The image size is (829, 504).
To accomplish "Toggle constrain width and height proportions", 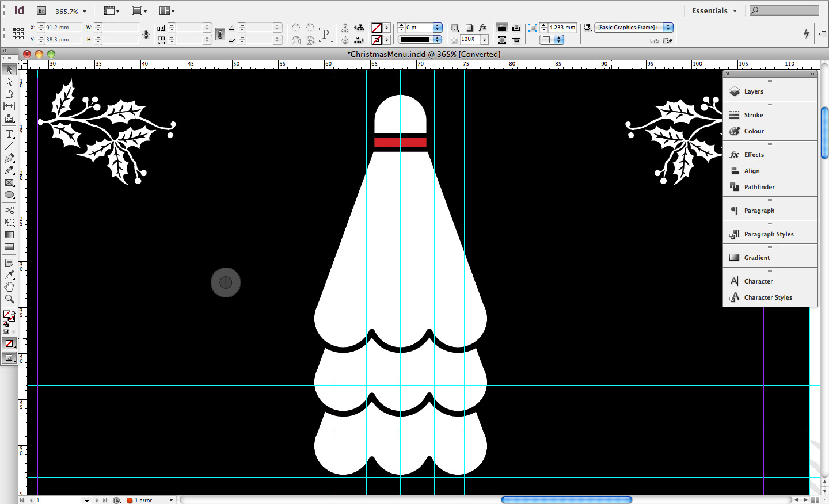I will click(146, 34).
